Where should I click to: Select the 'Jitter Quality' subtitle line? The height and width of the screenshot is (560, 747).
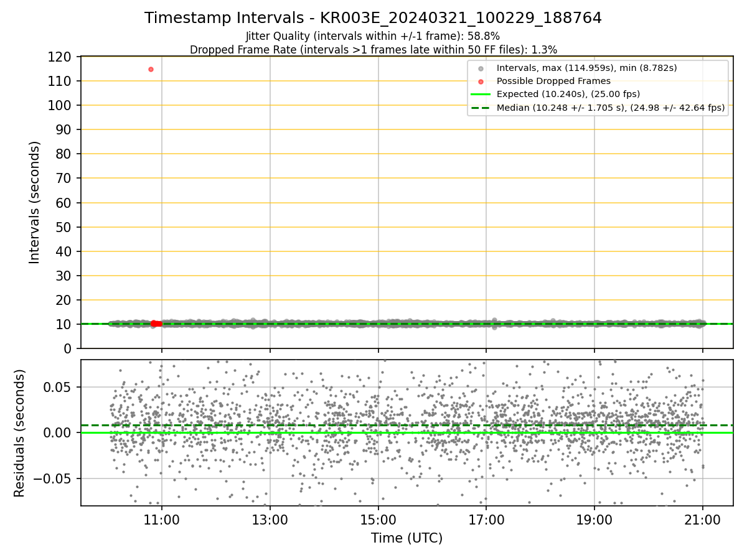coord(373,36)
